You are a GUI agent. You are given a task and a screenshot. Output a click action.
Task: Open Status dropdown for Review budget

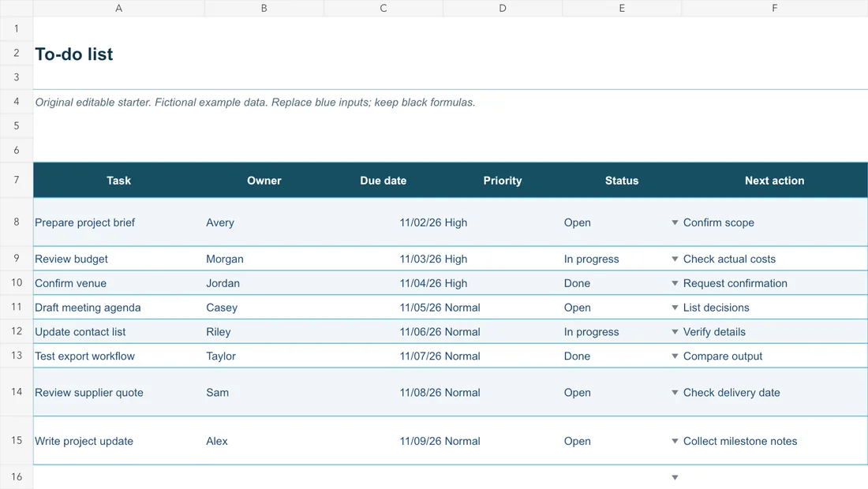[675, 259]
